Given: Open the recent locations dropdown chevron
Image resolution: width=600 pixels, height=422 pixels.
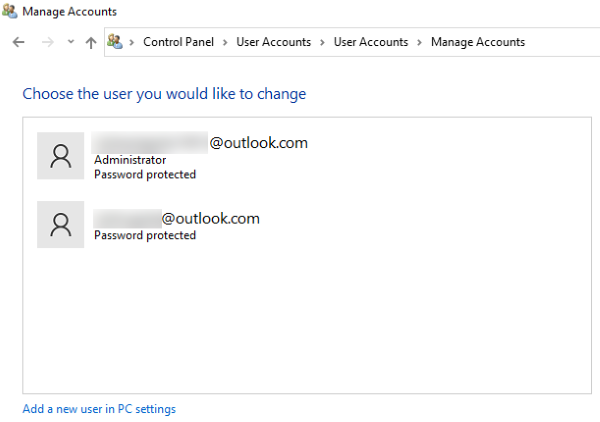Looking at the screenshot, I should pos(70,42).
